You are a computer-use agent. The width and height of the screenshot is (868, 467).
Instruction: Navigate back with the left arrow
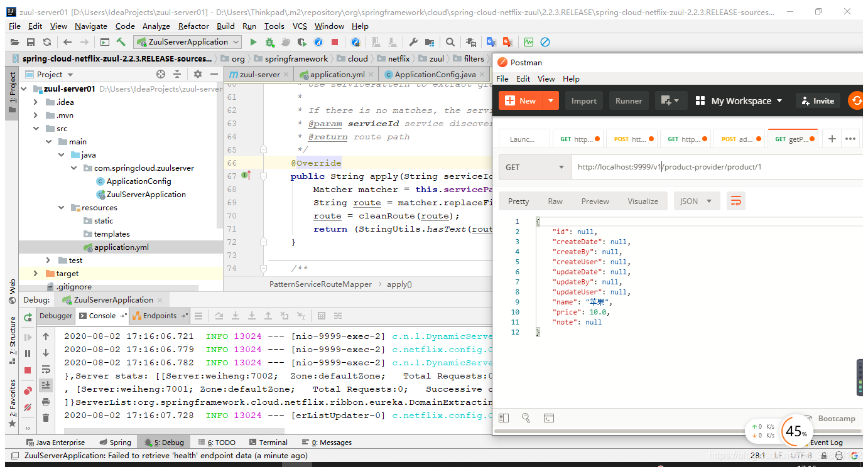67,42
